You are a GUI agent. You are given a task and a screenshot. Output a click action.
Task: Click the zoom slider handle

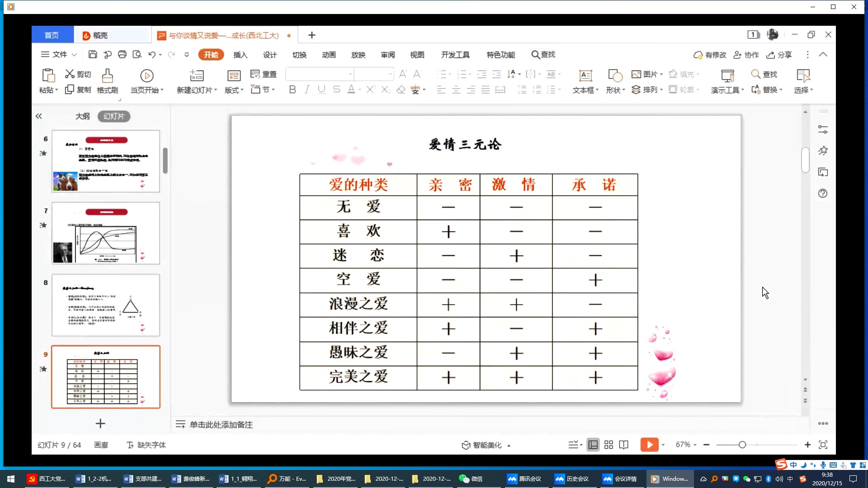(x=742, y=445)
